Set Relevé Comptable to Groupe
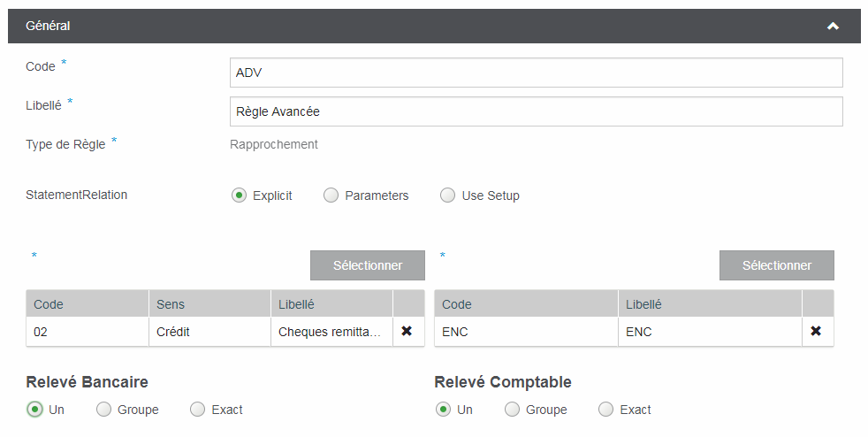The width and height of the screenshot is (868, 437). coord(512,410)
